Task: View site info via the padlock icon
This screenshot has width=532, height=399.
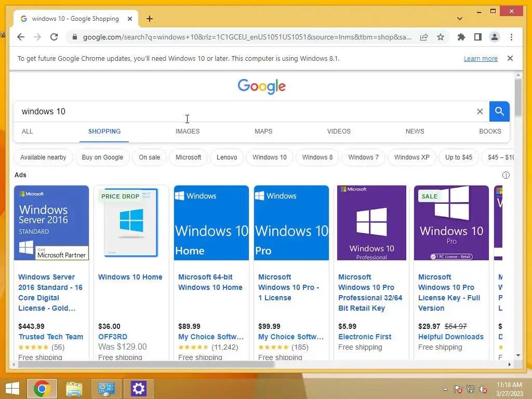Action: coord(75,37)
